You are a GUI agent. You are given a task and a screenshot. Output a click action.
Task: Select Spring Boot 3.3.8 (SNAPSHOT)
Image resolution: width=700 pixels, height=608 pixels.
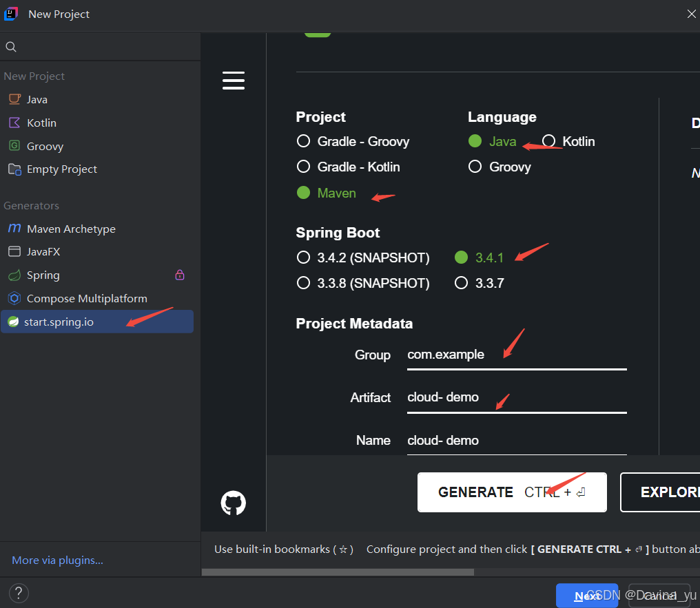coord(304,283)
